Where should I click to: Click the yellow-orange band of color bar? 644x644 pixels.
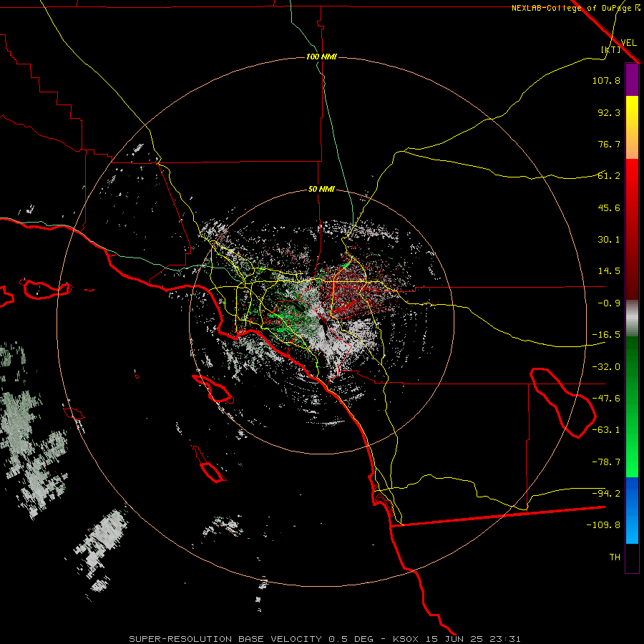click(x=632, y=127)
